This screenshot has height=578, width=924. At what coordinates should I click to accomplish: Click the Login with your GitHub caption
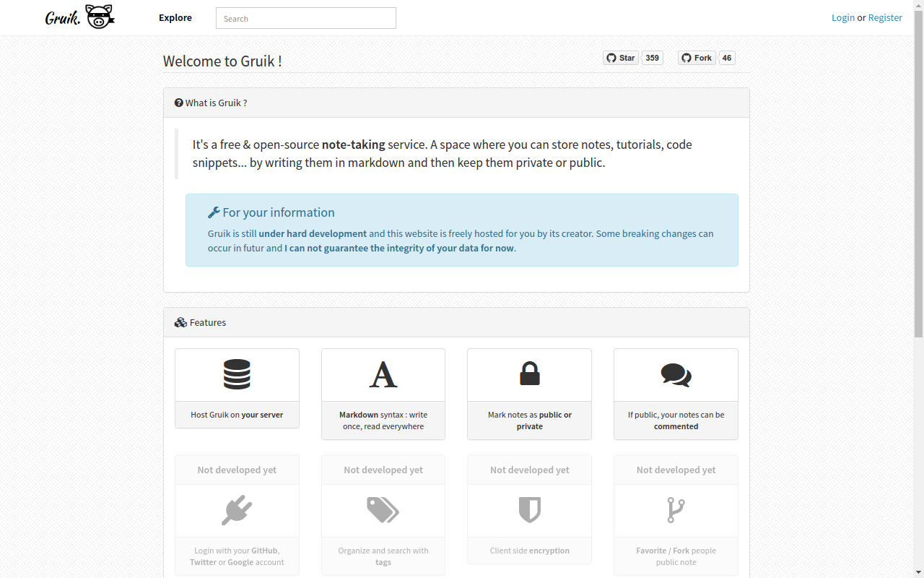point(237,556)
